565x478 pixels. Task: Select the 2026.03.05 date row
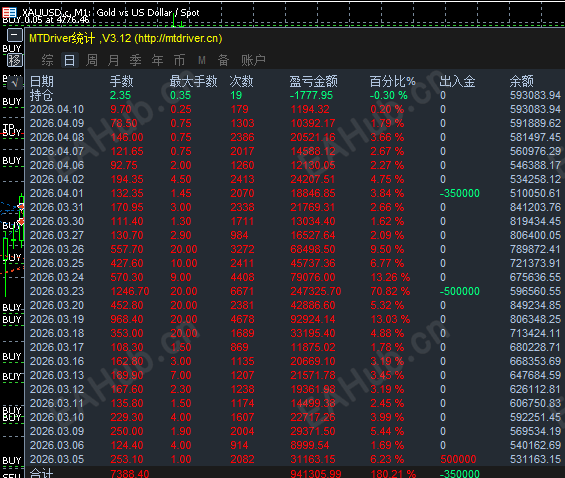tap(57, 460)
